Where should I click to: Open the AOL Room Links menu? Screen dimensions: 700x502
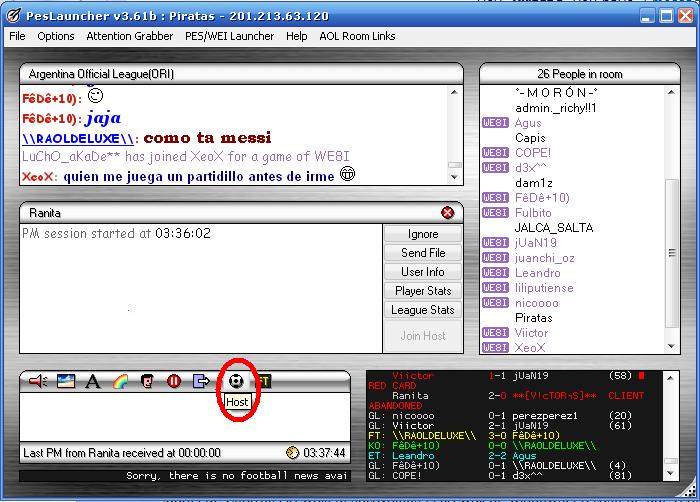[357, 36]
